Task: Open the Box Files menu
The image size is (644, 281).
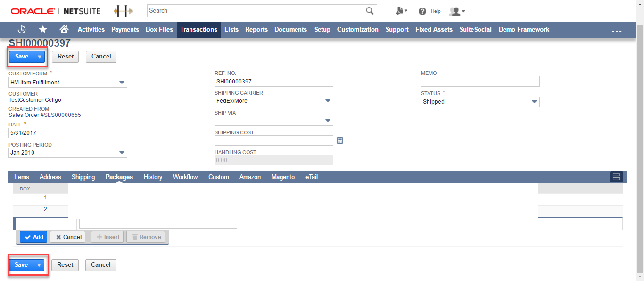Action: point(159,29)
